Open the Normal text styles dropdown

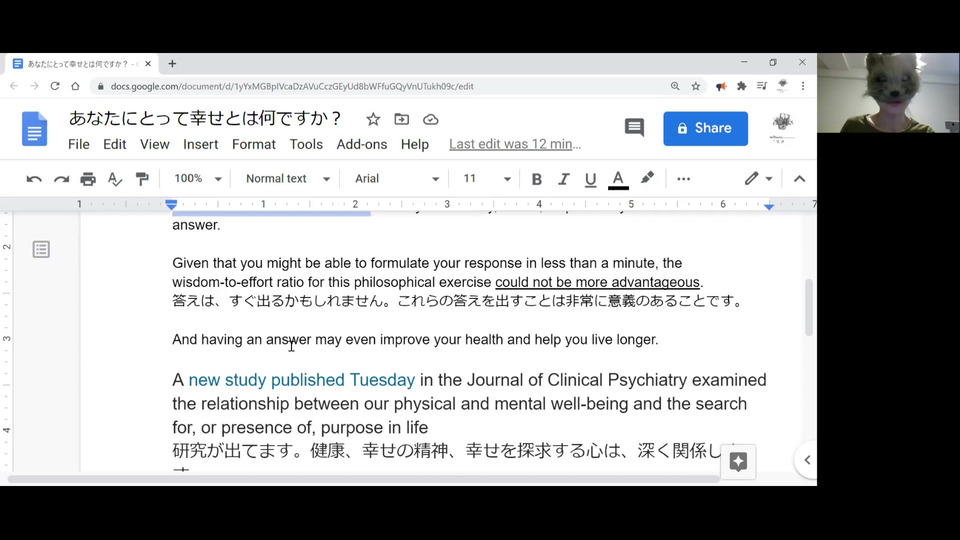click(287, 179)
